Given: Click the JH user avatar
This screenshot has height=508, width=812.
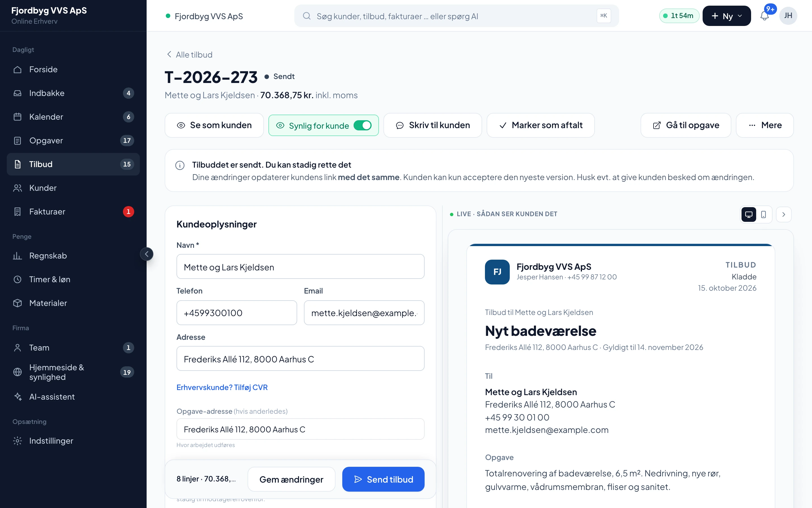Looking at the screenshot, I should (788, 16).
